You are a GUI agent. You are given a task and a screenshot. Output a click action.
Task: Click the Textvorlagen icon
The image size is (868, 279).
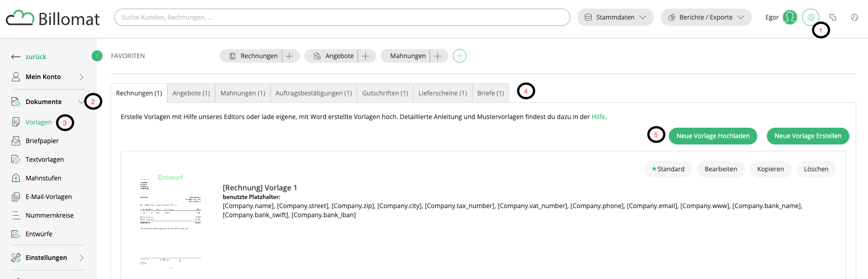coord(16,159)
